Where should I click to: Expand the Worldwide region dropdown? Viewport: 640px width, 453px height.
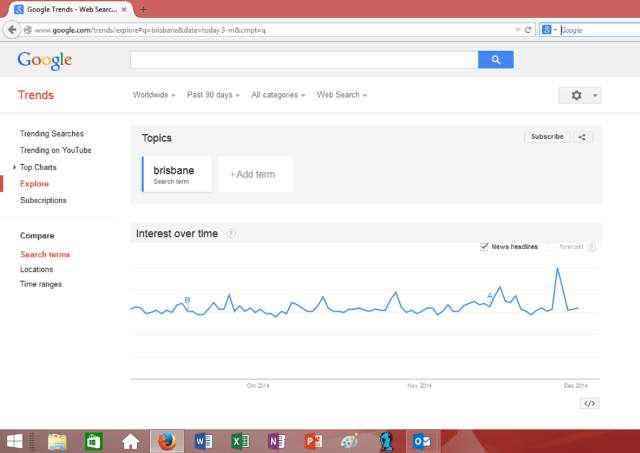(154, 95)
